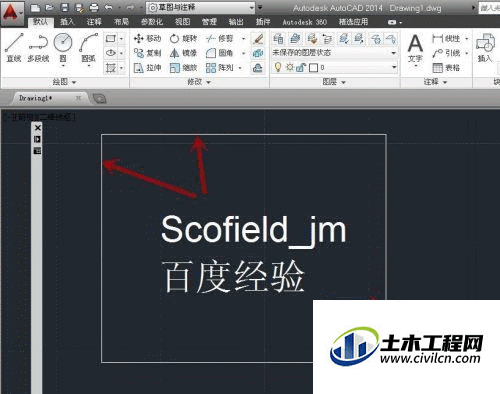500x394 pixels.
Task: Select the Drawing1 file tab
Action: pos(50,98)
